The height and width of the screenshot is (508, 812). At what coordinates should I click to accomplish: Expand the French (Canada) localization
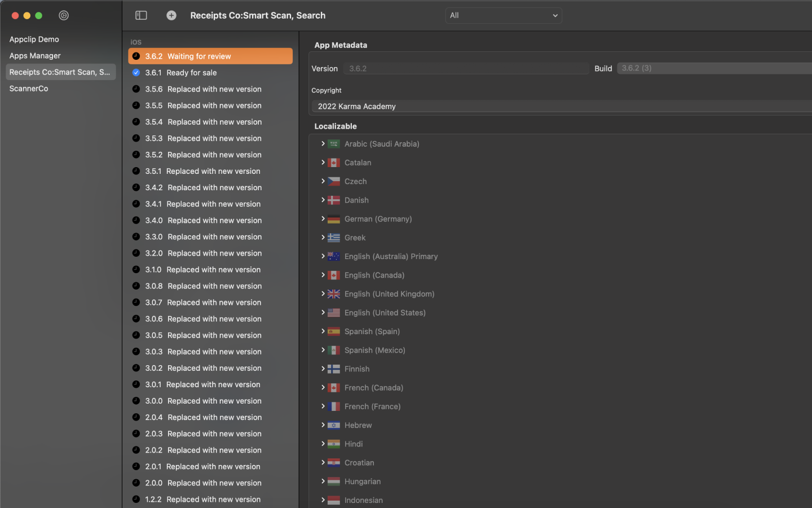(323, 387)
